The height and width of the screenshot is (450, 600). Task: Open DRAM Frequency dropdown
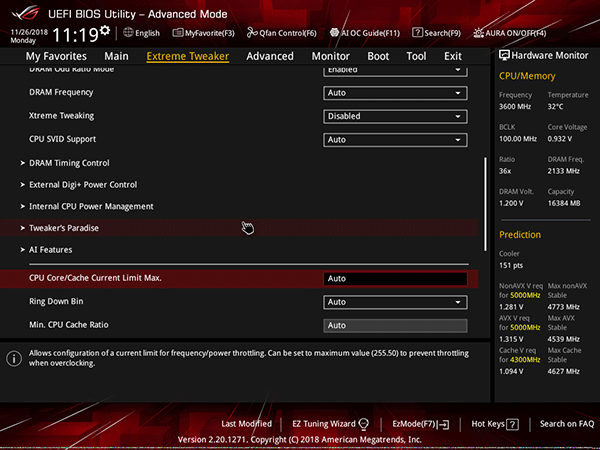click(x=395, y=93)
